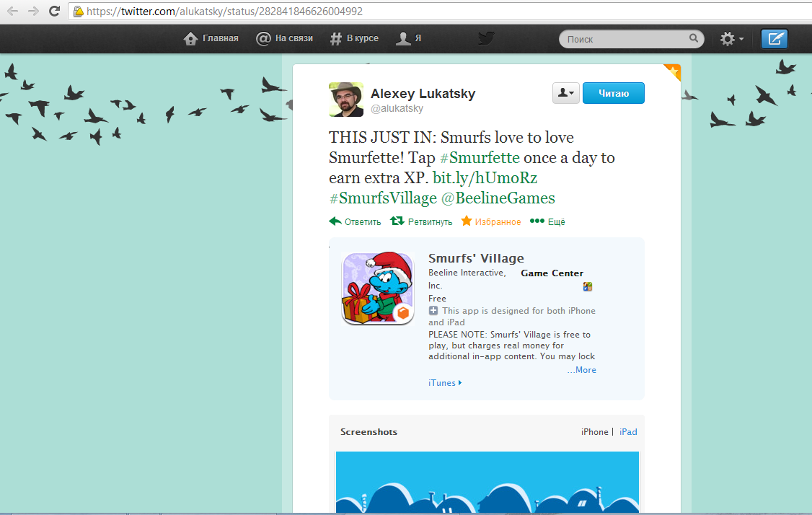Select the iPad screenshots tab

click(x=628, y=432)
